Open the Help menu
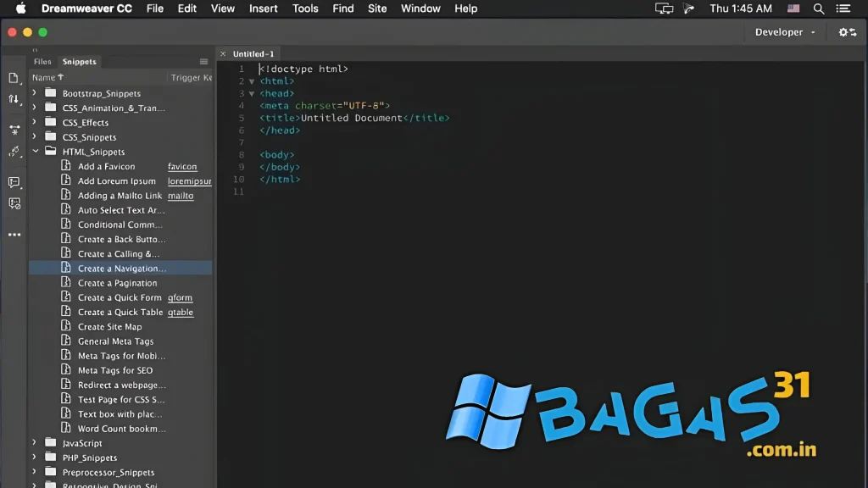868x488 pixels. tap(466, 8)
